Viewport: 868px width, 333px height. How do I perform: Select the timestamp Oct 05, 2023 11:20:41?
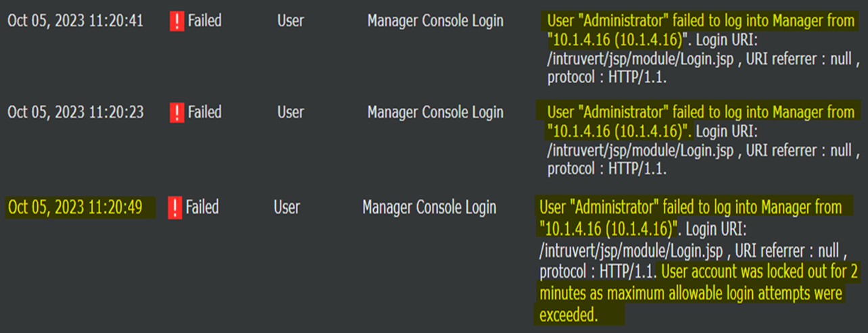pyautogui.click(x=75, y=21)
